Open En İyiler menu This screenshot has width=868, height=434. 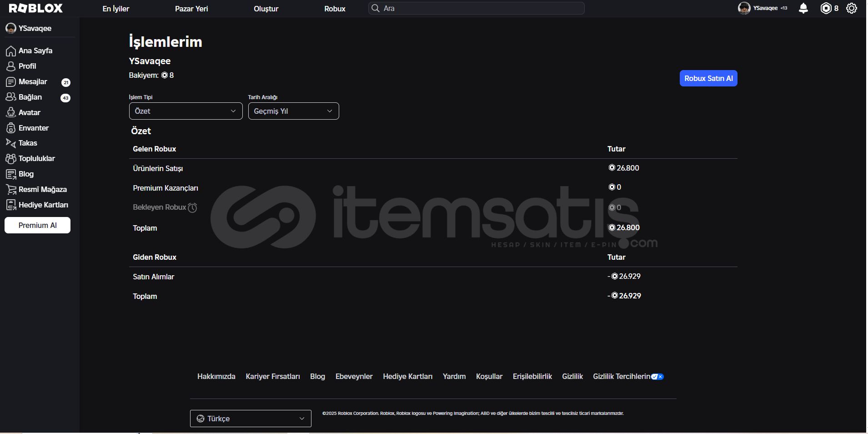(116, 9)
